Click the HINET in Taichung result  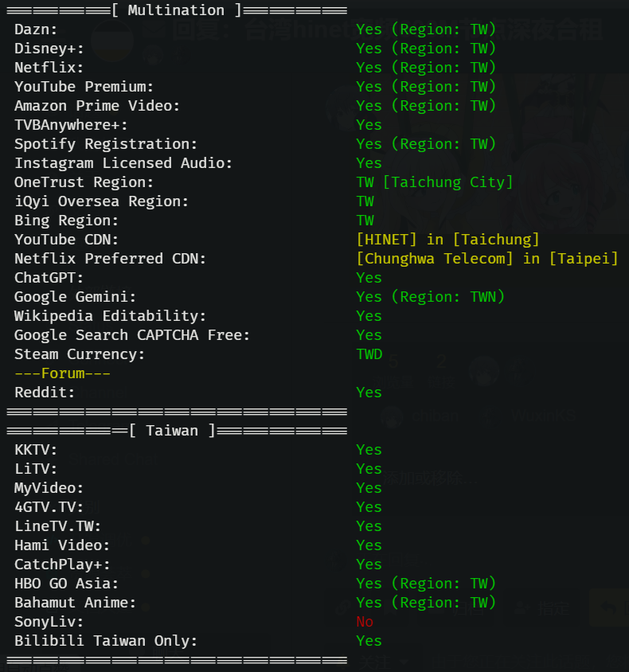(447, 240)
